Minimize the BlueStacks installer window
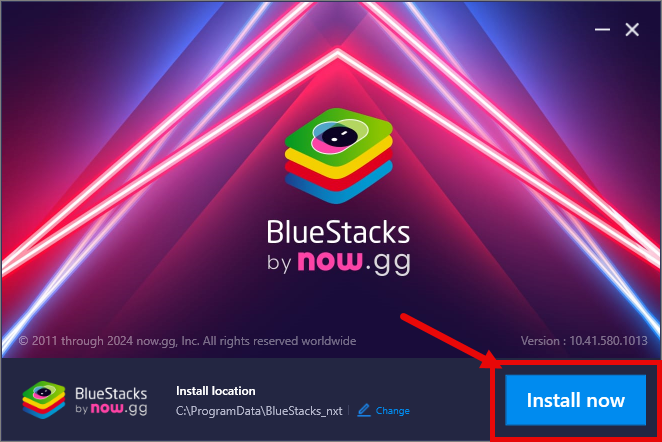 coord(602,30)
